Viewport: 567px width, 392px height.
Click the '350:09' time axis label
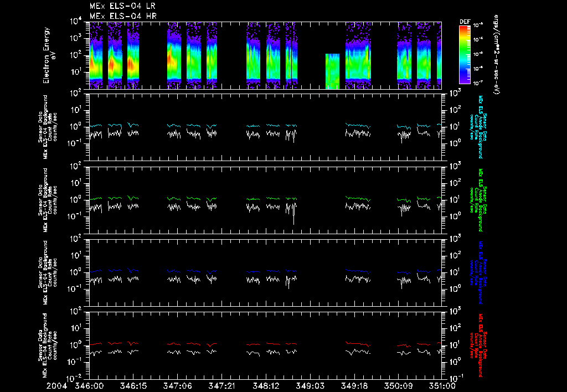[x=398, y=386]
